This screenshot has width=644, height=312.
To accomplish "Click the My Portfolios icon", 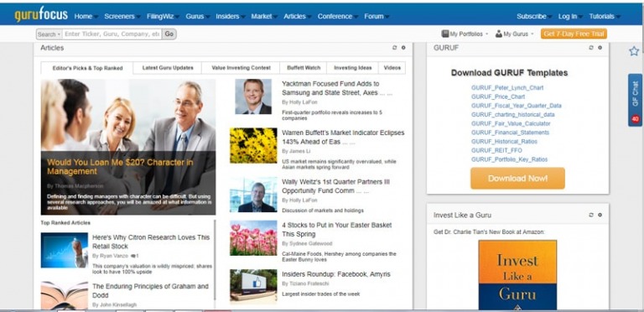I will pyautogui.click(x=444, y=34).
